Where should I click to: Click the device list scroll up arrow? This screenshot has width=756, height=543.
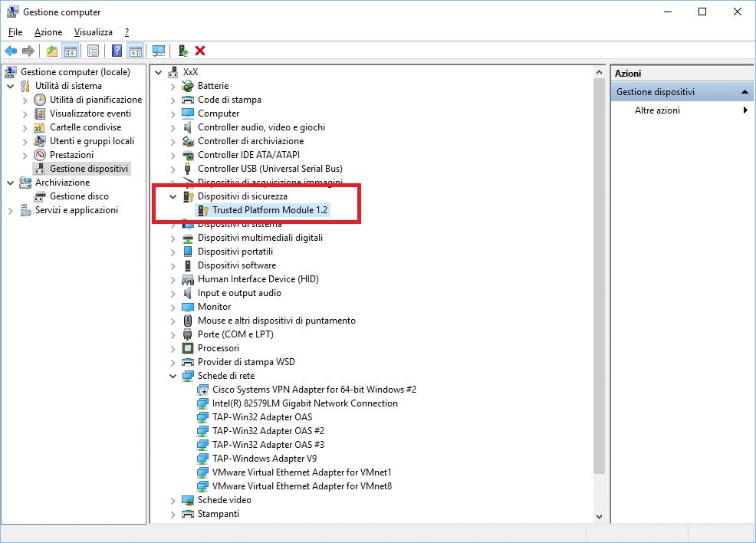599,72
